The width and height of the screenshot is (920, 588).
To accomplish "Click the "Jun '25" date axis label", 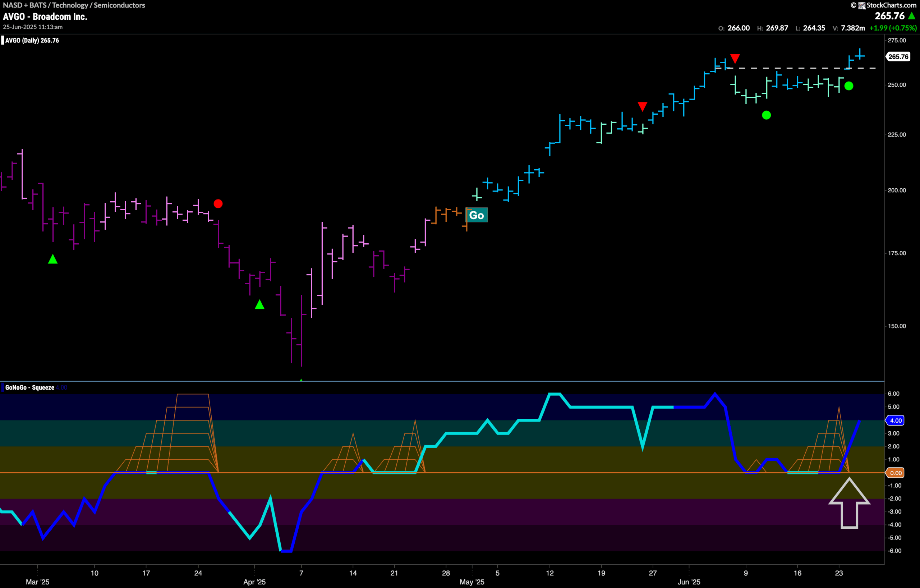I will point(689,582).
